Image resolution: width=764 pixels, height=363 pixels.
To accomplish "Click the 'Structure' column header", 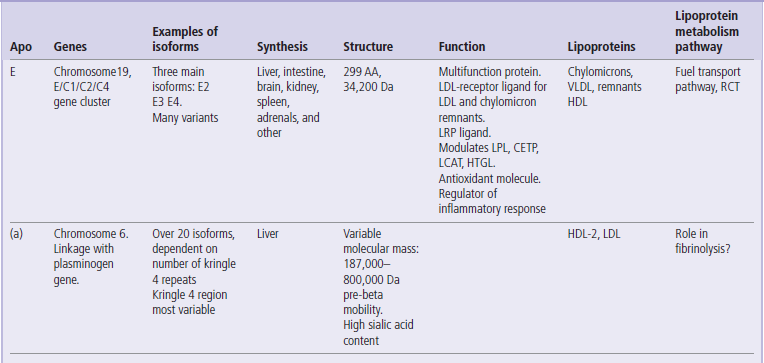I will [x=368, y=47].
